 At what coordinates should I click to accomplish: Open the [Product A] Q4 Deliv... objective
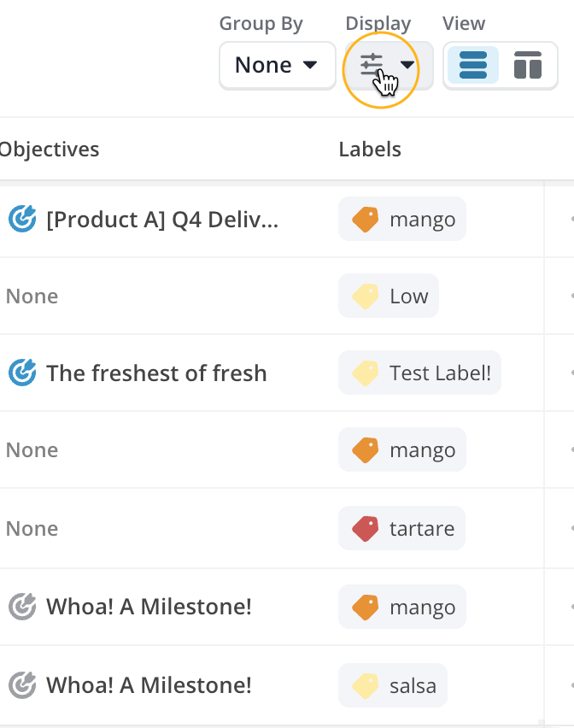162,220
